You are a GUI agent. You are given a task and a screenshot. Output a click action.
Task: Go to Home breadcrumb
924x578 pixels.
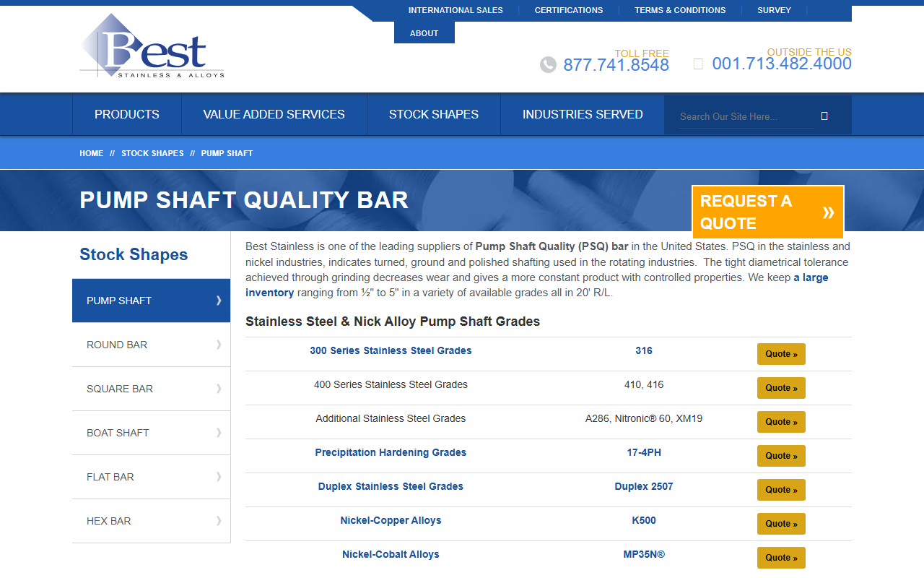click(x=92, y=153)
